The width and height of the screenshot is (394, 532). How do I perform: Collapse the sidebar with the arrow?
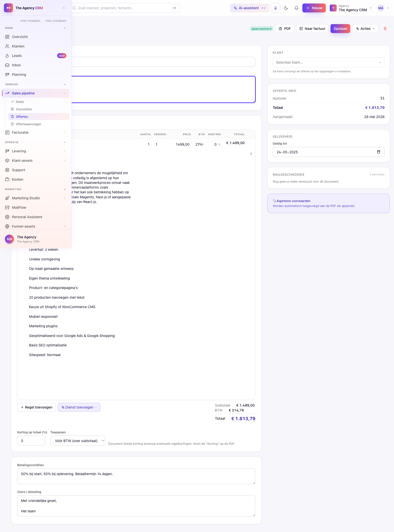[x=64, y=8]
